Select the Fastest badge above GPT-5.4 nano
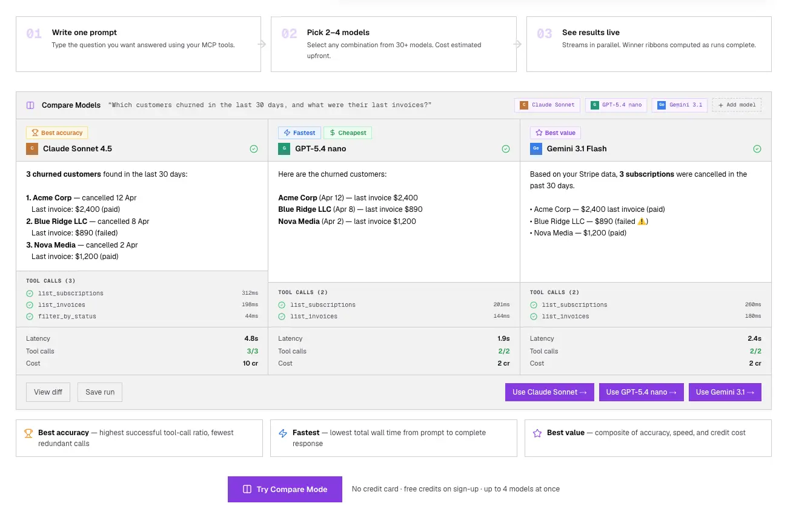 click(299, 133)
